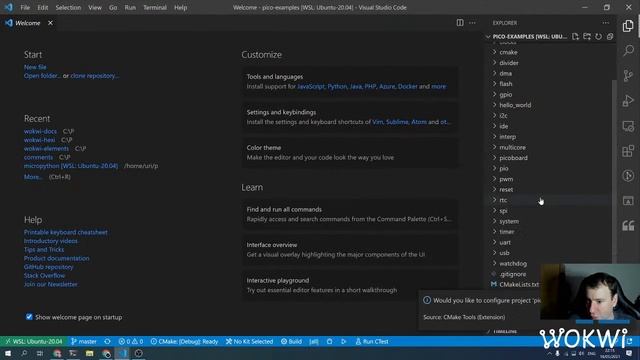This screenshot has width=640, height=360.
Task: Click Windows Start button on taskbar
Action: (x=7, y=353)
